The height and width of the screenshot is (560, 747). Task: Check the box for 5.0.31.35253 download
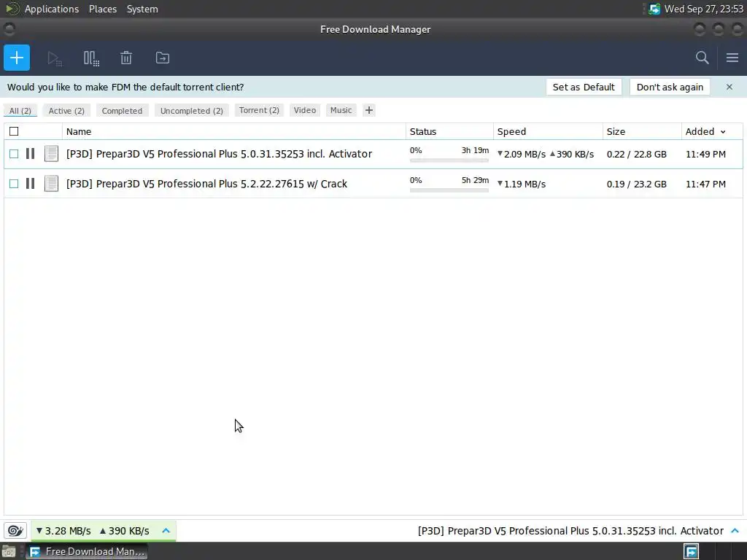(x=14, y=154)
